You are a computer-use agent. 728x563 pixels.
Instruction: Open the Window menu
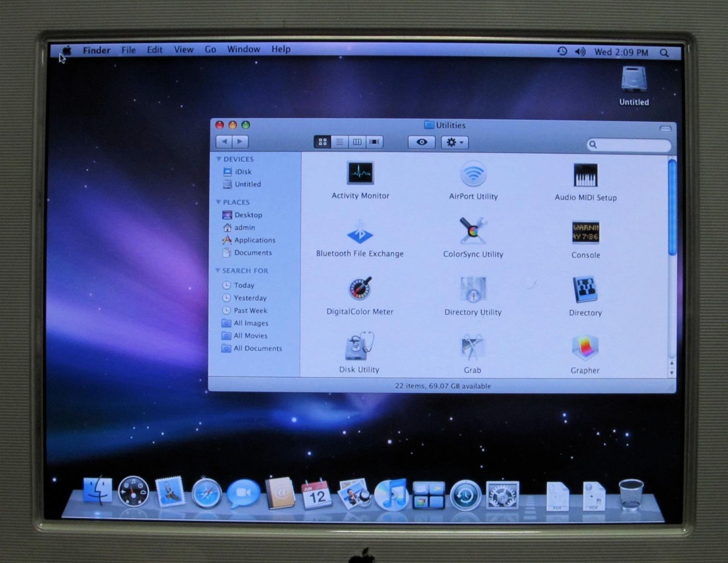(244, 49)
